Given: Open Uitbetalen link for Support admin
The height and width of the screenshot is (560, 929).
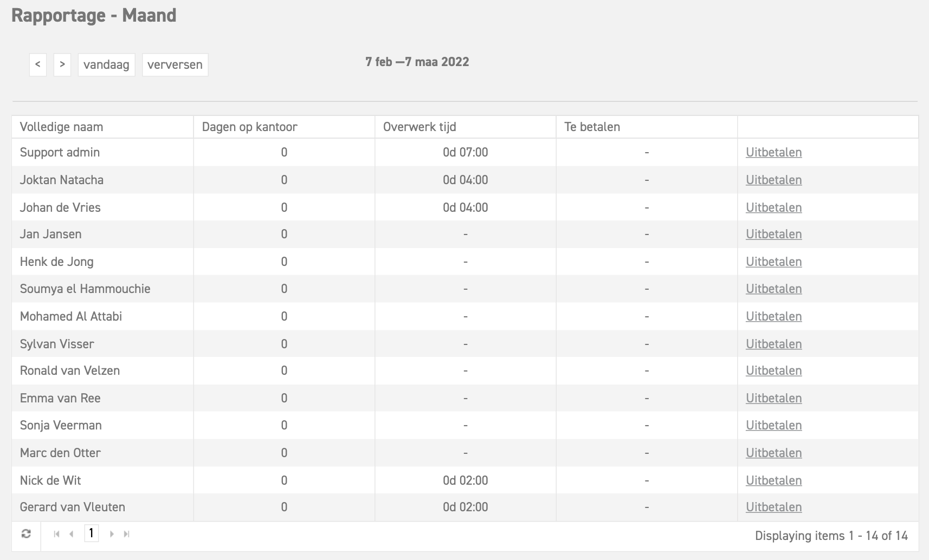Looking at the screenshot, I should click(773, 152).
